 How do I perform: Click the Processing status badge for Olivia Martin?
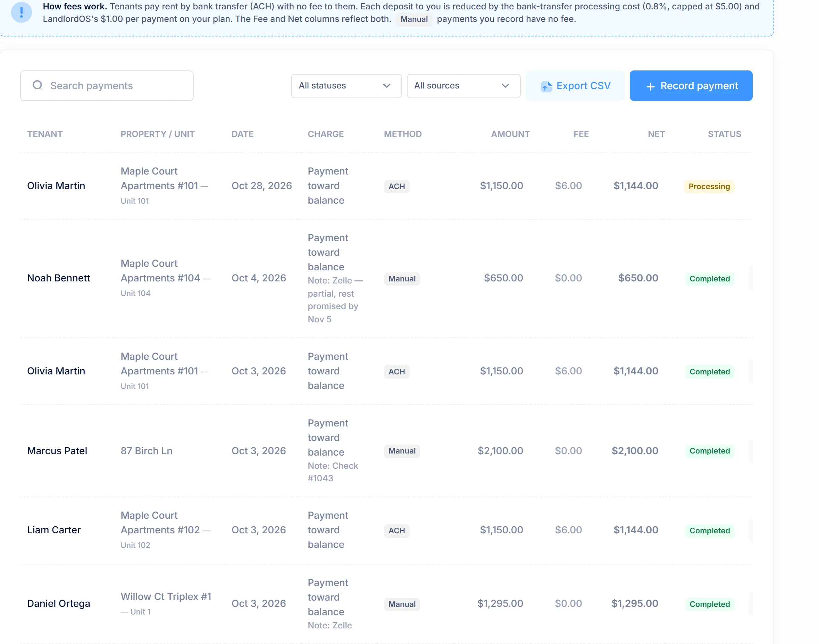pyautogui.click(x=709, y=186)
